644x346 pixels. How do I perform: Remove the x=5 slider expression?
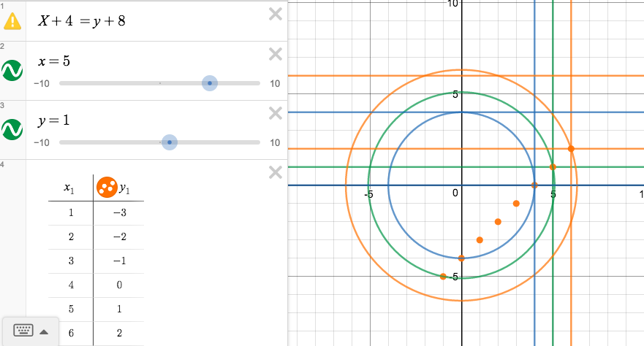coord(276,54)
